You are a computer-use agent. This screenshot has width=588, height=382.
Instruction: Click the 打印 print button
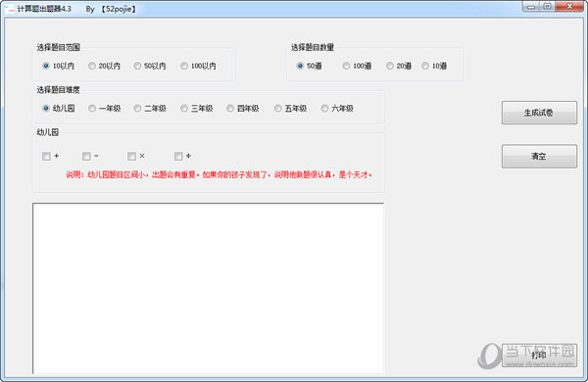pyautogui.click(x=539, y=355)
